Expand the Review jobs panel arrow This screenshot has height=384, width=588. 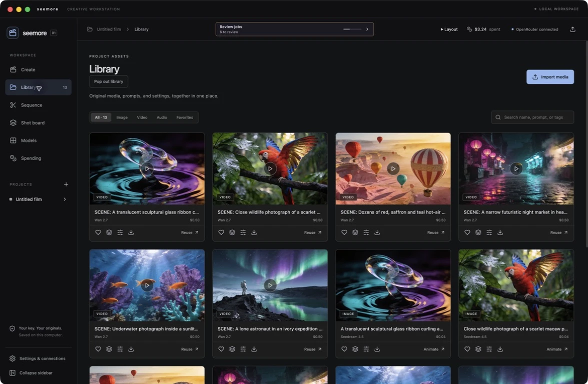click(367, 29)
